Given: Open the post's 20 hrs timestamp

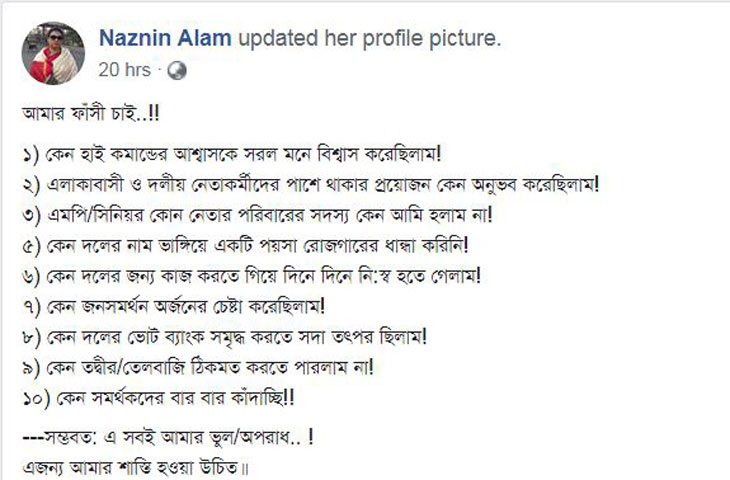Looking at the screenshot, I should pos(124,70).
